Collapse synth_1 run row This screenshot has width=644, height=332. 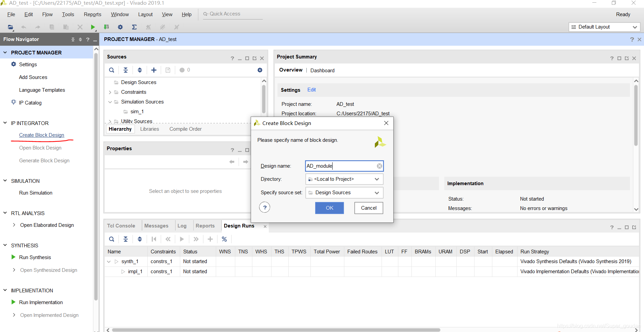coord(109,261)
